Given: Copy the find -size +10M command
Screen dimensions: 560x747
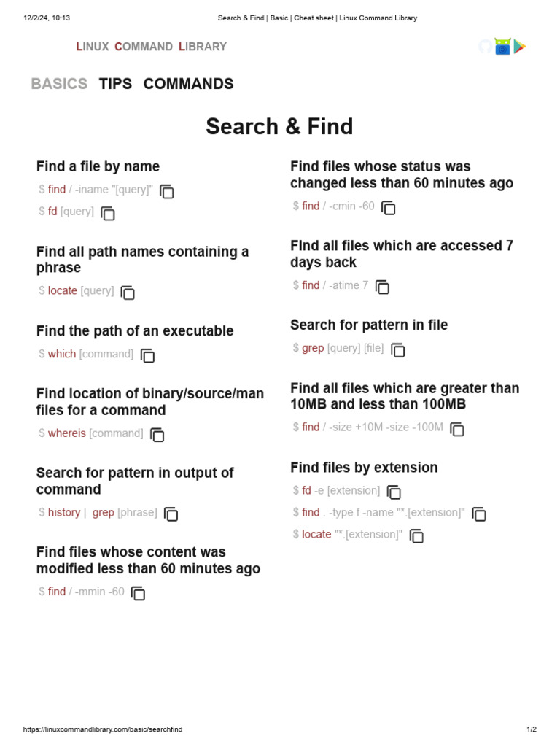Looking at the screenshot, I should [457, 430].
